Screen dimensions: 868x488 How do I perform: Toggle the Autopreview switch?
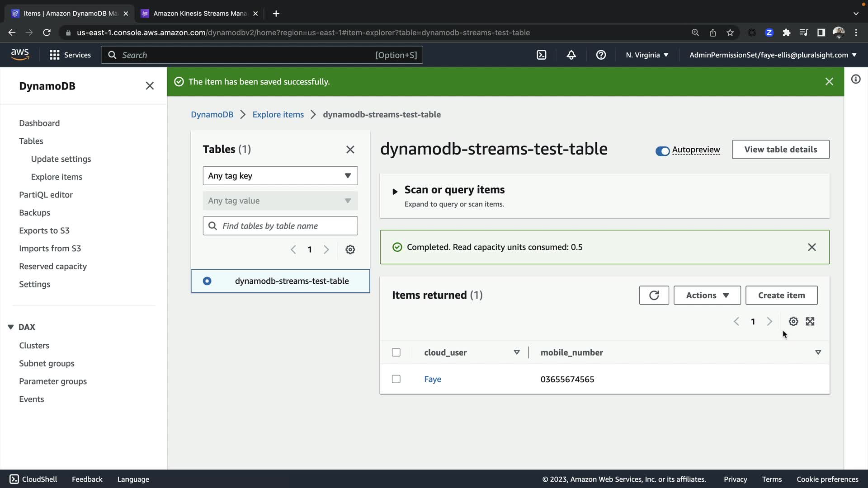[662, 151]
